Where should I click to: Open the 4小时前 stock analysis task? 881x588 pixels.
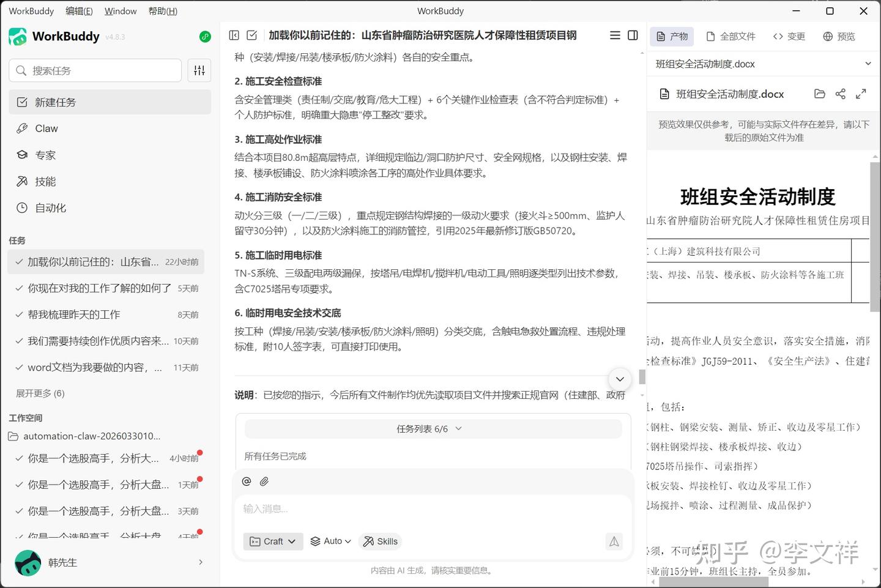pos(106,458)
